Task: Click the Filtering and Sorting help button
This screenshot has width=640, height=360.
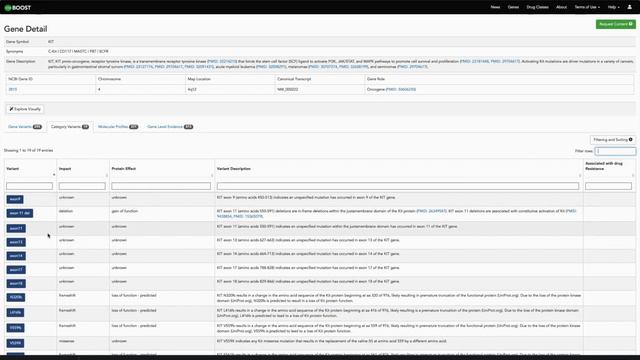Action: point(613,140)
